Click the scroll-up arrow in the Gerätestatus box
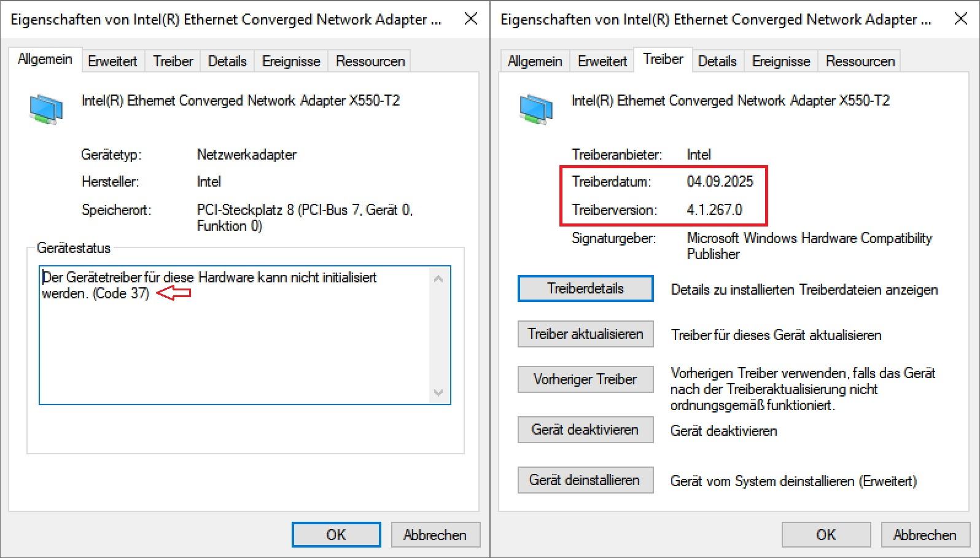The width and height of the screenshot is (980, 558). click(438, 279)
